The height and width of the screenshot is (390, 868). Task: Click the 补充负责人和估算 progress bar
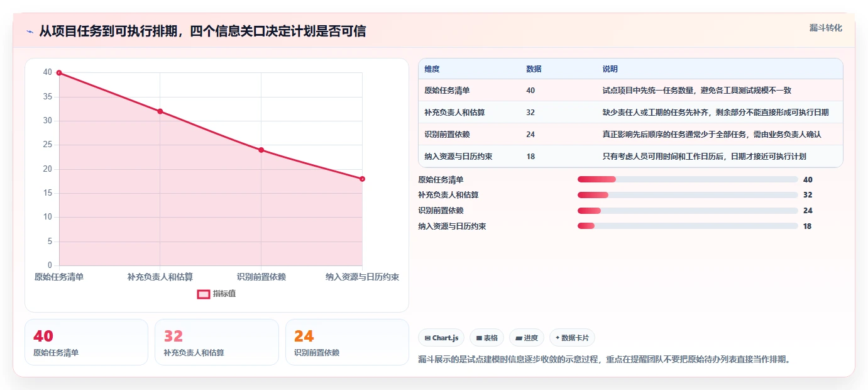tap(688, 195)
